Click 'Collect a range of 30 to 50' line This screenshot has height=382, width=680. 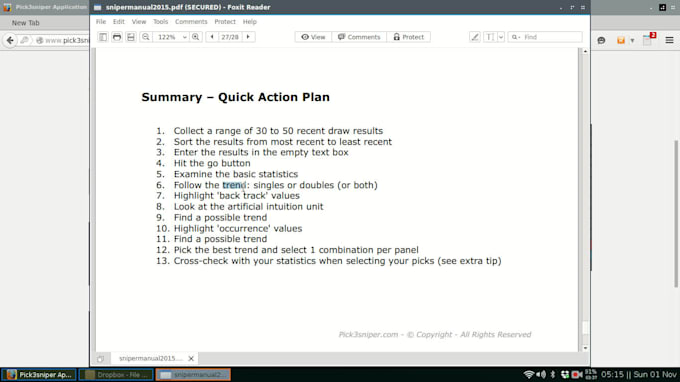click(278, 131)
